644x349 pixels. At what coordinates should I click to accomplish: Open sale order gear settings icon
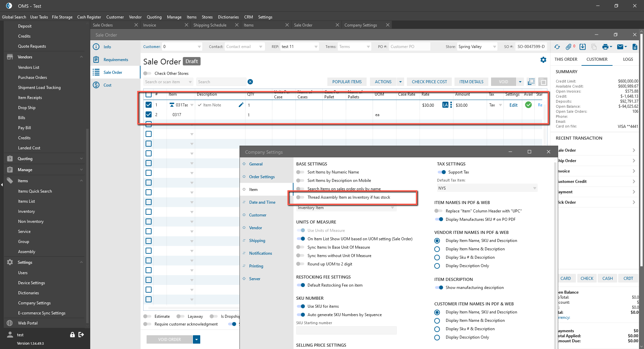(x=543, y=60)
